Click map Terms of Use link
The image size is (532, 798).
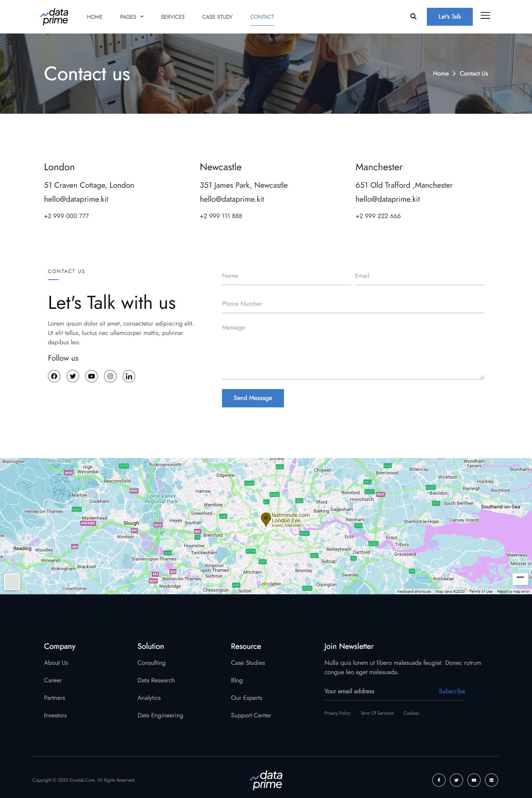point(481,591)
